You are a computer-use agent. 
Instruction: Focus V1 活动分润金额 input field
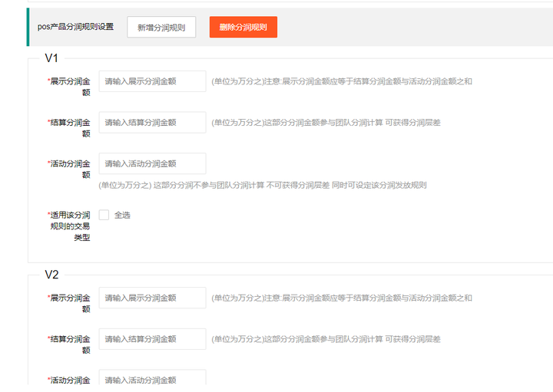pos(152,163)
